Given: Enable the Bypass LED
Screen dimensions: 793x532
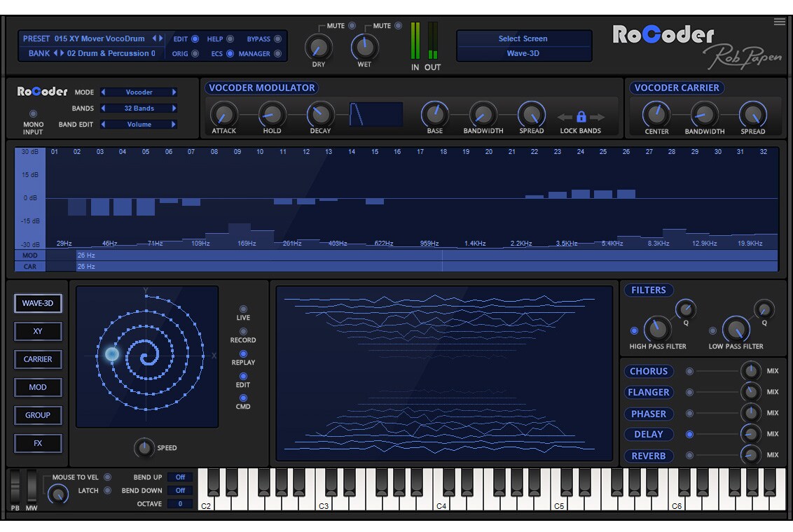Looking at the screenshot, I should click(277, 39).
